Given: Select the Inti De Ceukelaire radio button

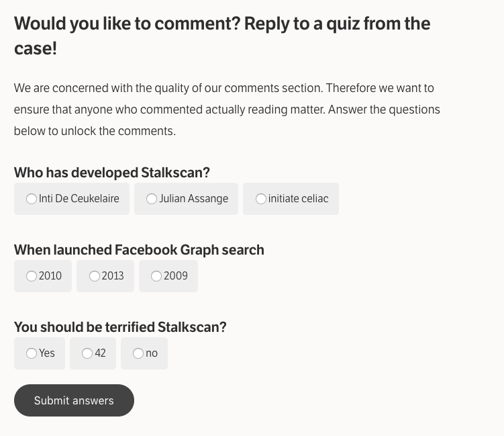Looking at the screenshot, I should coord(32,199).
